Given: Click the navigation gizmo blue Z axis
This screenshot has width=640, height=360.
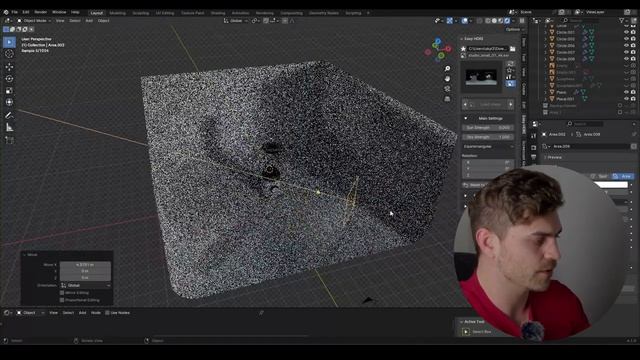Looking at the screenshot, I should pyautogui.click(x=438, y=41).
